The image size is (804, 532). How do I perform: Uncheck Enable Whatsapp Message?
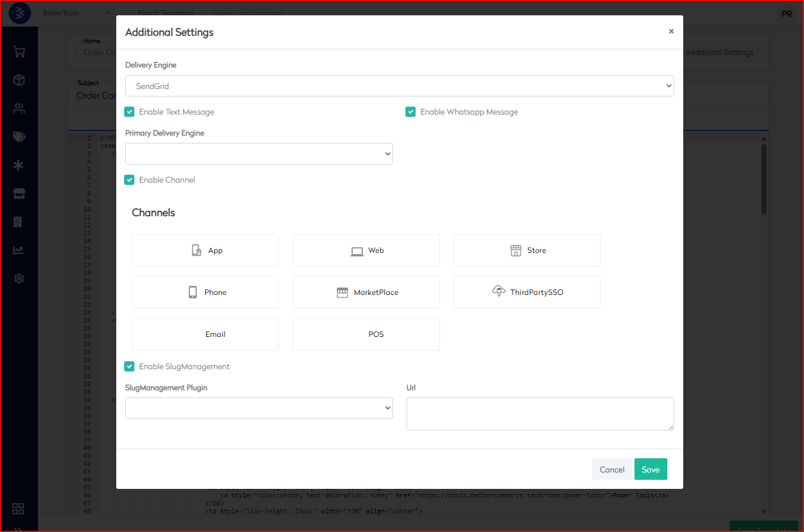(x=411, y=112)
